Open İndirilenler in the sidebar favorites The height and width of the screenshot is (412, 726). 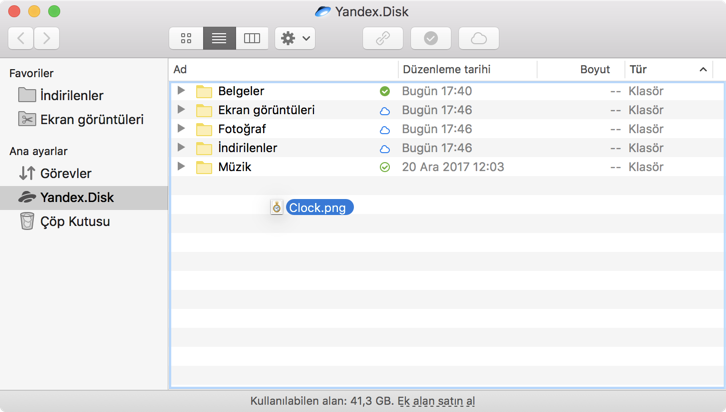point(71,96)
